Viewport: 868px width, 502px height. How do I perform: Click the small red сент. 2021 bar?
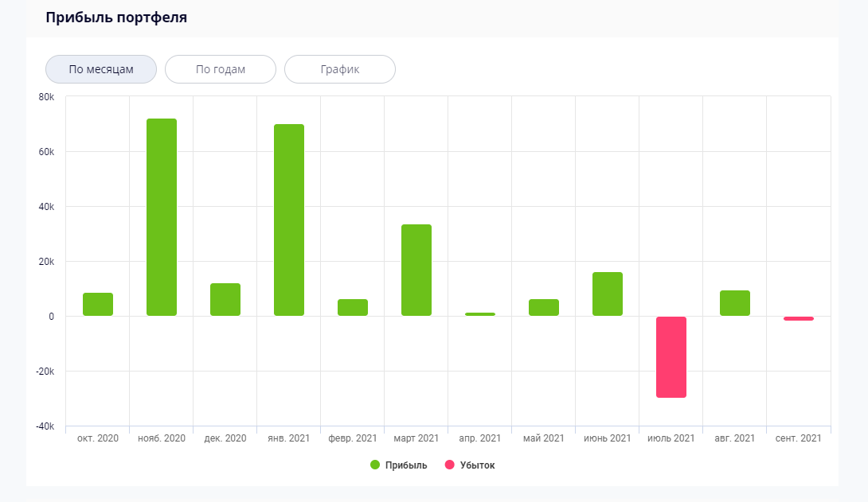tap(799, 318)
